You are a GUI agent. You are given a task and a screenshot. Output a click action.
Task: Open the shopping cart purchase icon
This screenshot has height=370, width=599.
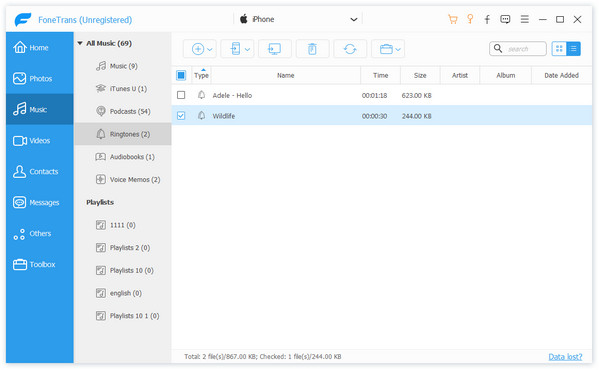[453, 19]
